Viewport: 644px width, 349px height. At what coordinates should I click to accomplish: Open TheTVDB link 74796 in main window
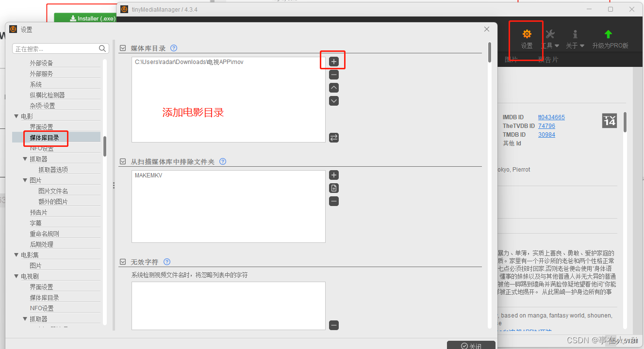click(x=546, y=126)
